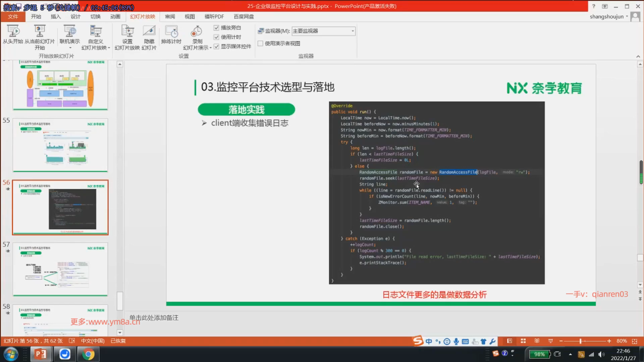
Task: Open Chrome from the taskbar
Action: click(x=88, y=354)
